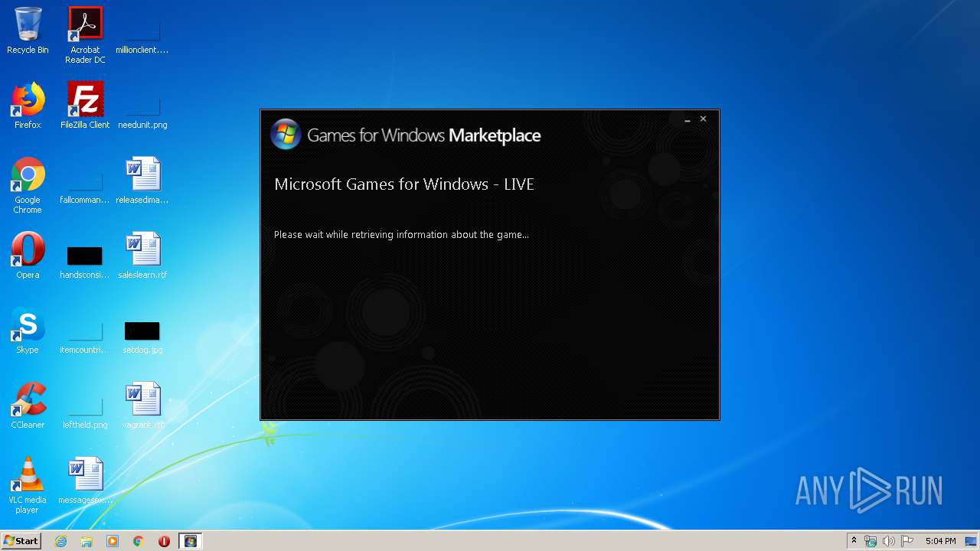Select saleslearn.rtf document icon
This screenshot has width=980, height=551.
pyautogui.click(x=142, y=256)
